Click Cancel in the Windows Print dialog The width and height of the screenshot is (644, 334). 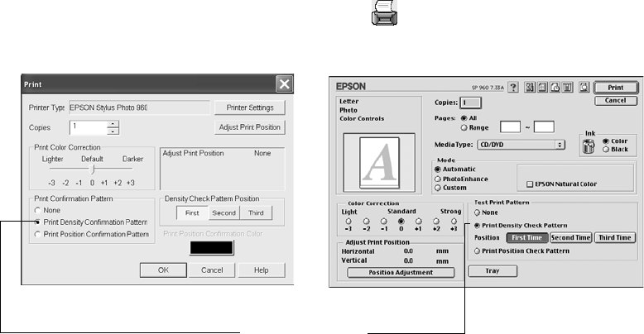coord(212,270)
